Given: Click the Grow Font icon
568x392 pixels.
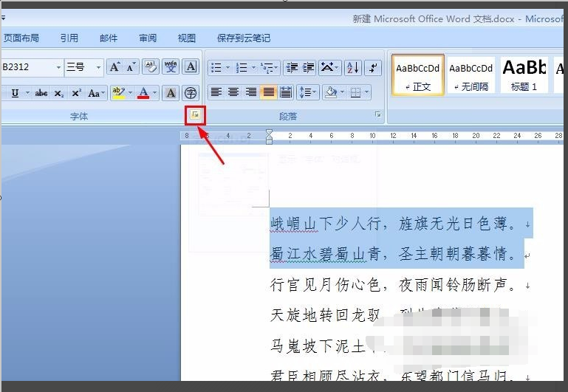Looking at the screenshot, I should pos(114,67).
